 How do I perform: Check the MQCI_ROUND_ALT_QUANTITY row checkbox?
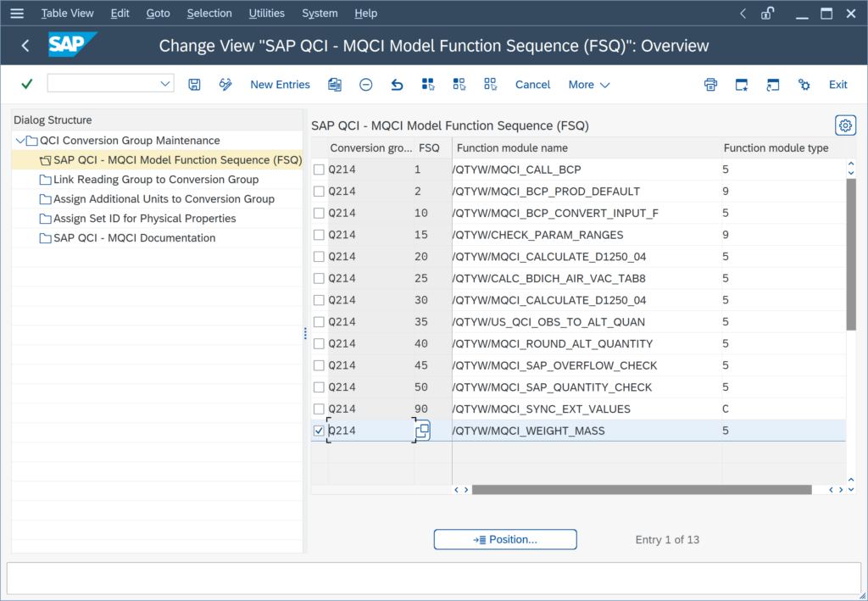(x=319, y=343)
